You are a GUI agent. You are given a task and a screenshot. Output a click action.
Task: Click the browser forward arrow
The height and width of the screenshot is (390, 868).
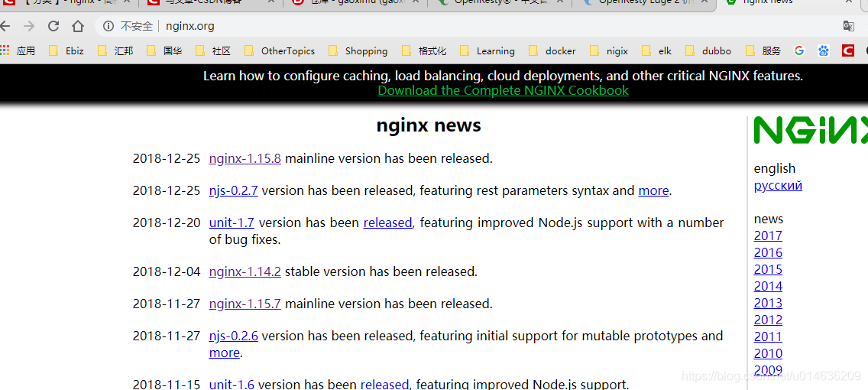tap(29, 26)
